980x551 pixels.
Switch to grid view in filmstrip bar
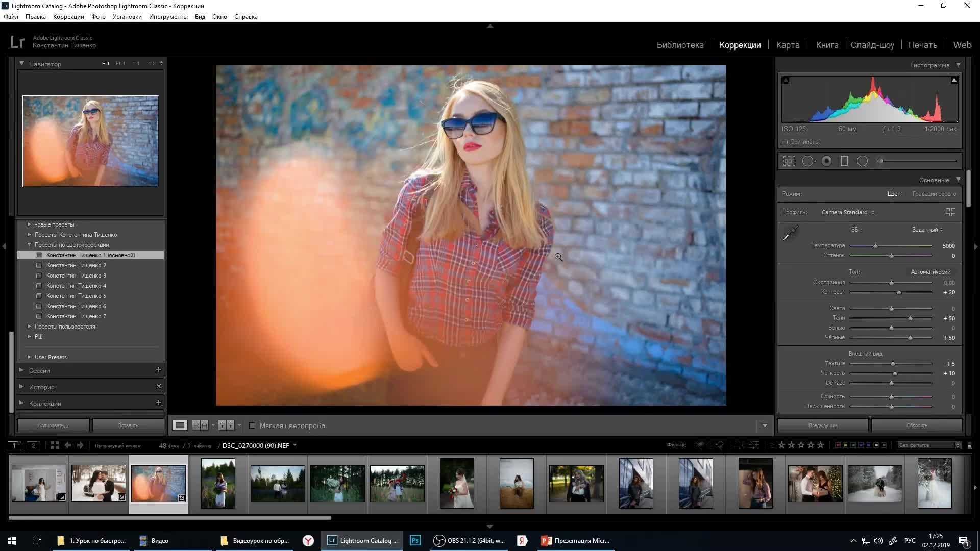tap(55, 445)
